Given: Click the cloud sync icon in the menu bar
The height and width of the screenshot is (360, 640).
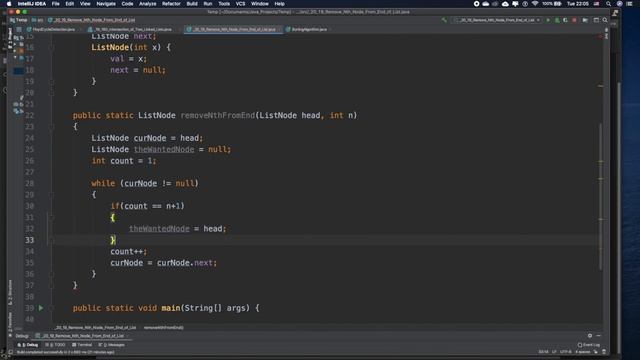Looking at the screenshot, I should 505,4.
